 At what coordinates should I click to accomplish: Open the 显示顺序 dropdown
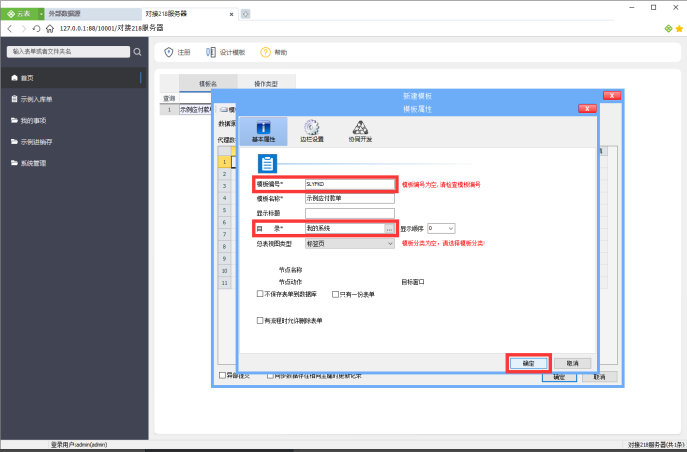(450, 228)
